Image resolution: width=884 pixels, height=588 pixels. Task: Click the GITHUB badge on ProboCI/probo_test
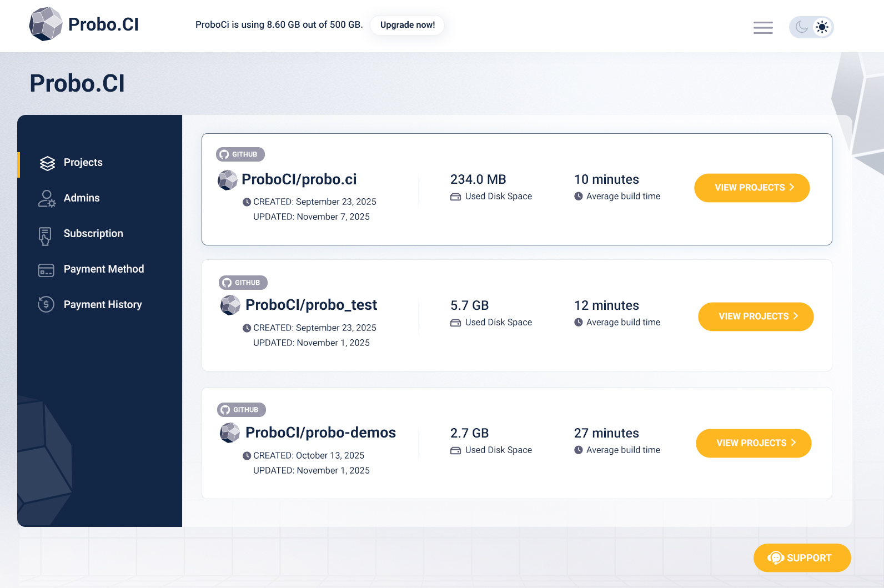point(243,283)
